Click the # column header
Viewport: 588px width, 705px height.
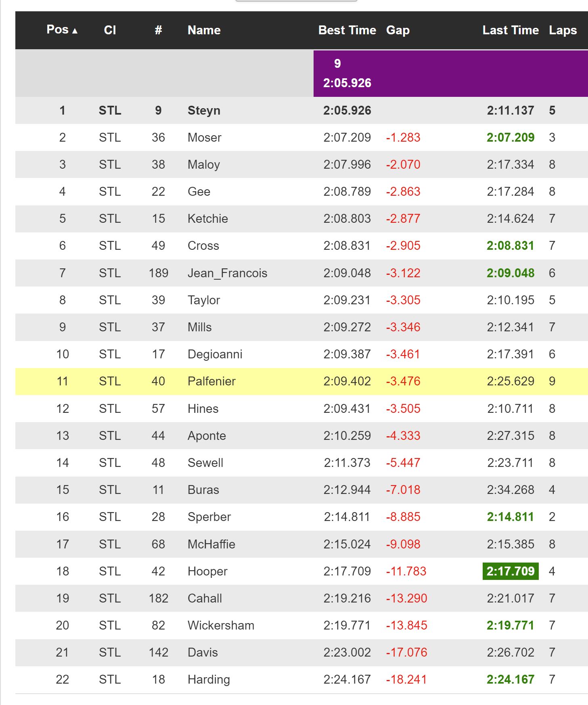tap(158, 30)
